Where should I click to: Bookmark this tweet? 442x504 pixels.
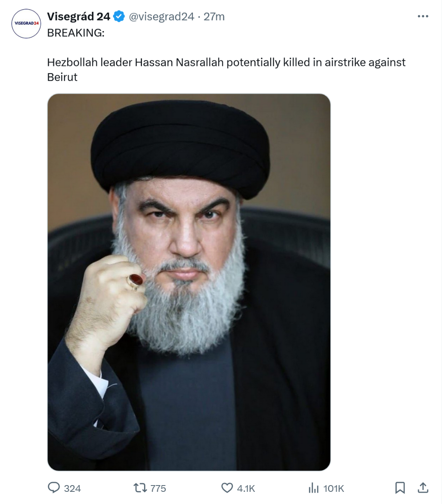click(x=400, y=488)
